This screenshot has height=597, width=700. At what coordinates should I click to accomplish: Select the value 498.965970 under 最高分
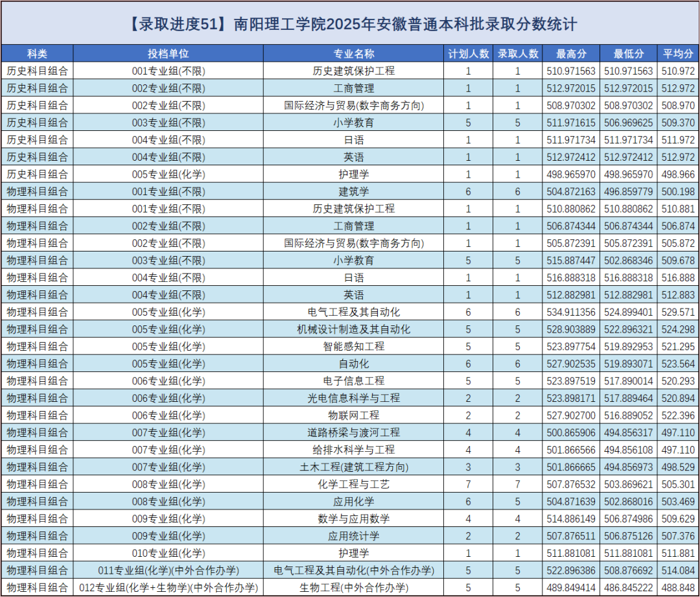[x=571, y=174]
